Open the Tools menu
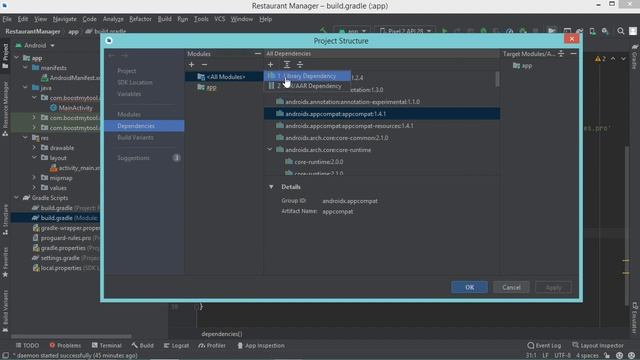The image size is (640, 360). (201, 19)
